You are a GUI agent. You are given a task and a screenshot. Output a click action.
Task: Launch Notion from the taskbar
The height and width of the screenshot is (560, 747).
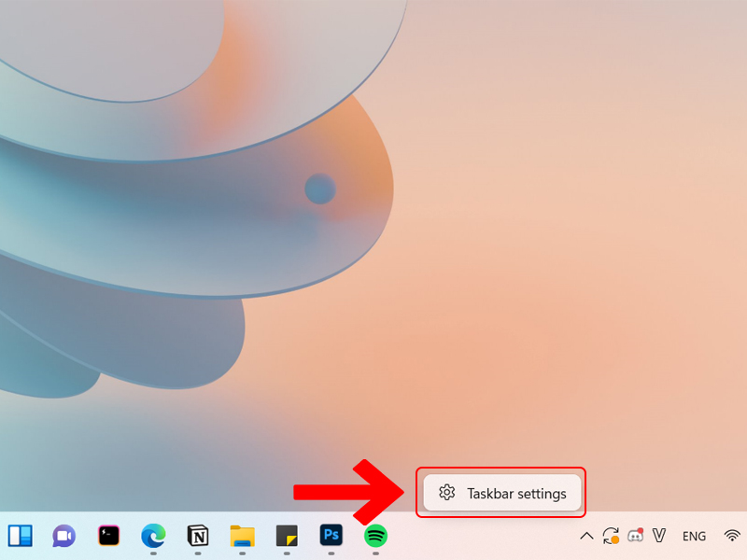pos(196,537)
